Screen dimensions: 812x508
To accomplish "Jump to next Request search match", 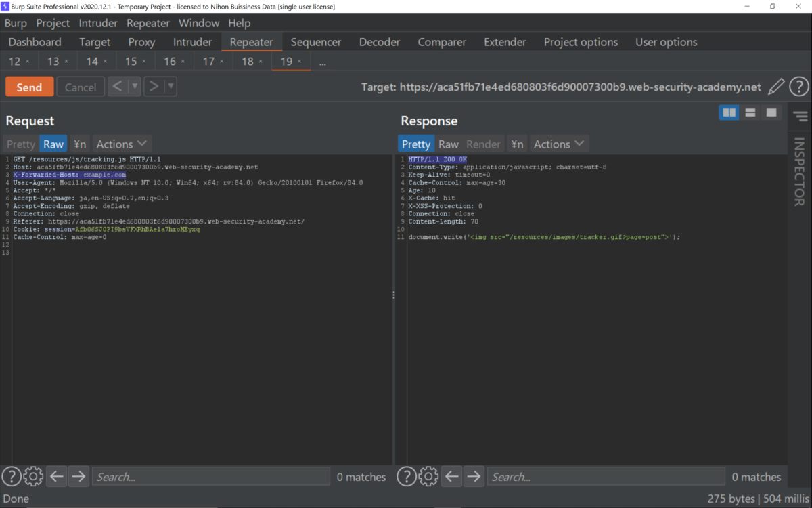I will [78, 477].
